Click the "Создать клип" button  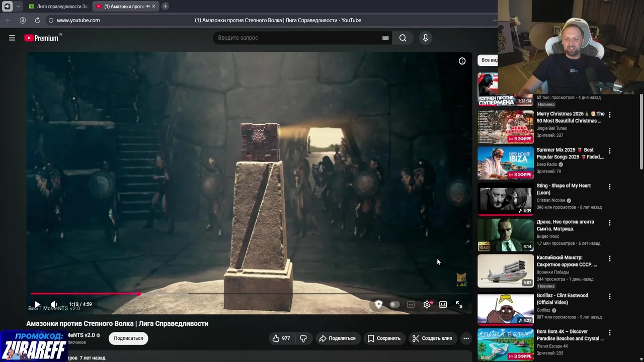[x=432, y=338]
